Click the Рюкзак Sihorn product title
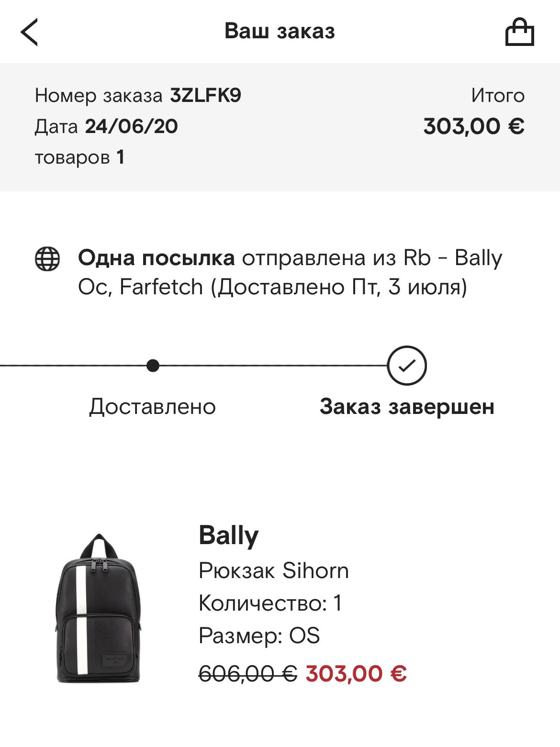The image size is (560, 747). tap(273, 570)
